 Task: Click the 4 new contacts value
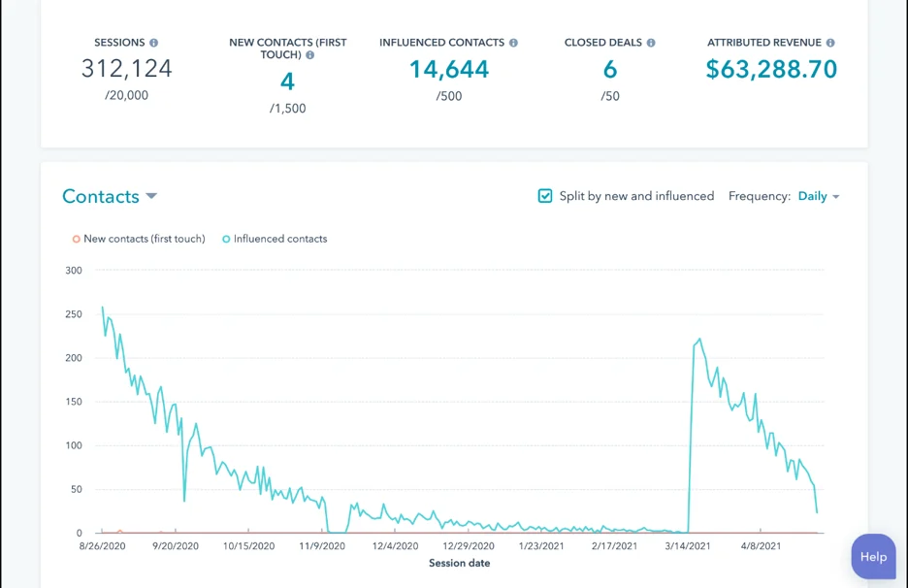(287, 82)
